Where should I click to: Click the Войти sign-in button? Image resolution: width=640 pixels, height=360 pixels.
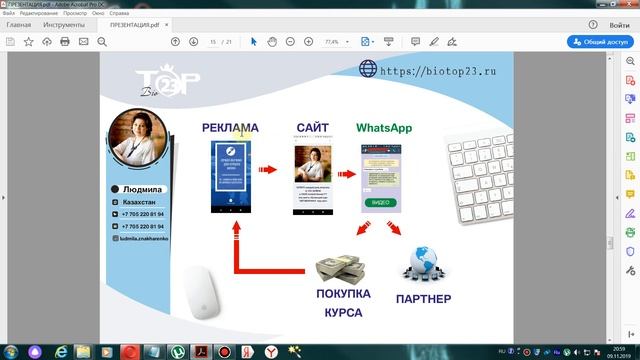point(620,25)
